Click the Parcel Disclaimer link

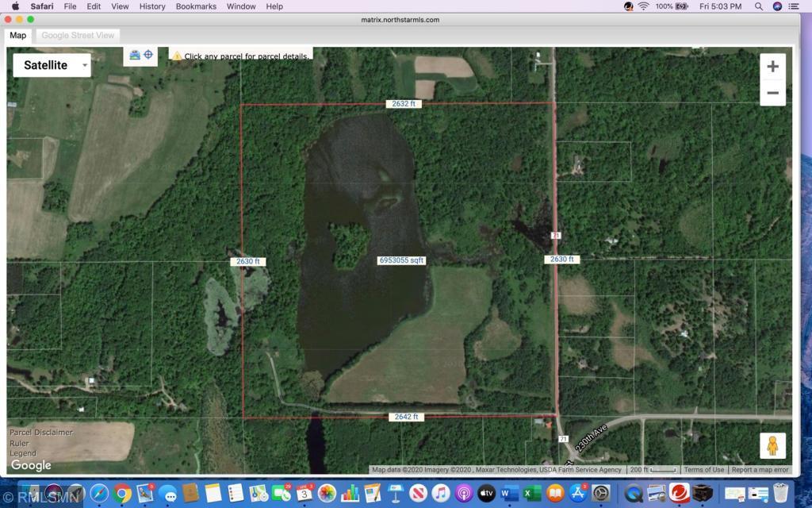coord(41,433)
